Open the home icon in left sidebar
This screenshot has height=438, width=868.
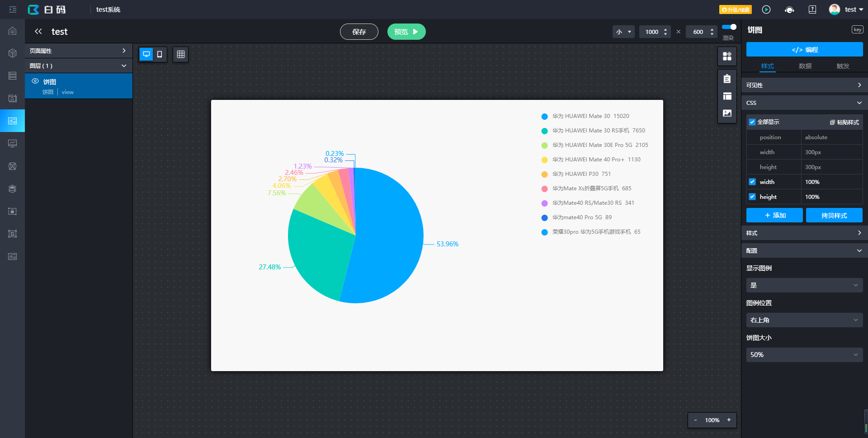13,31
